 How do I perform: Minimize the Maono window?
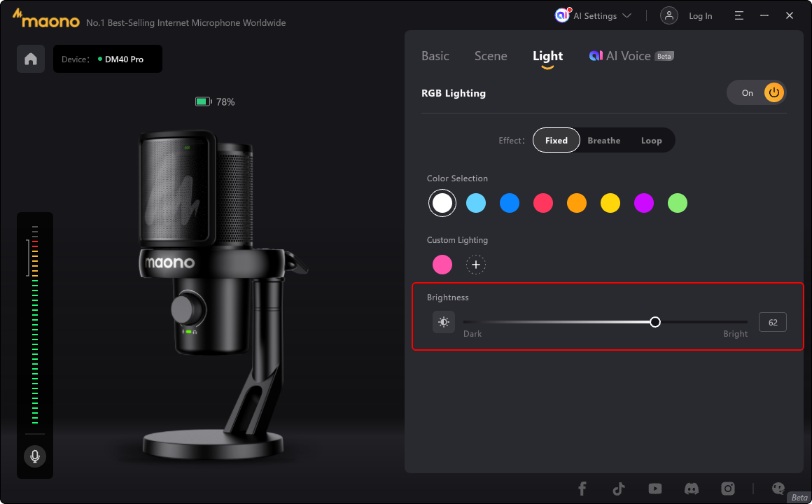[x=764, y=15]
